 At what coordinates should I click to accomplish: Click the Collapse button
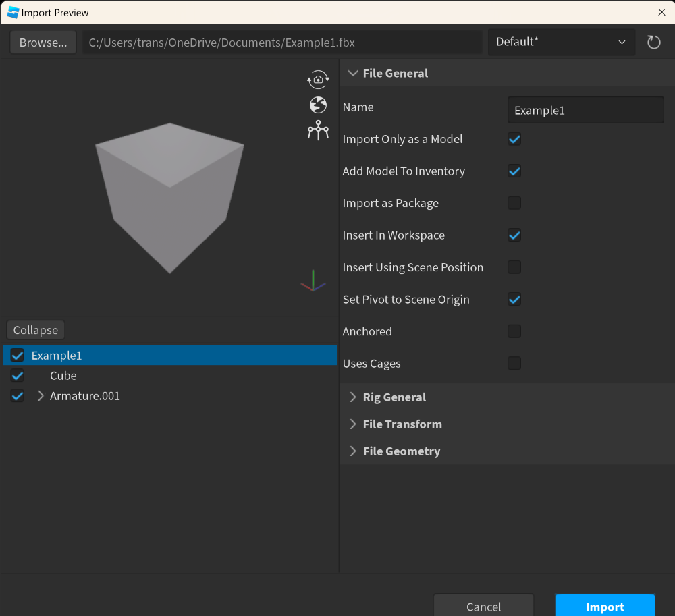(x=36, y=330)
